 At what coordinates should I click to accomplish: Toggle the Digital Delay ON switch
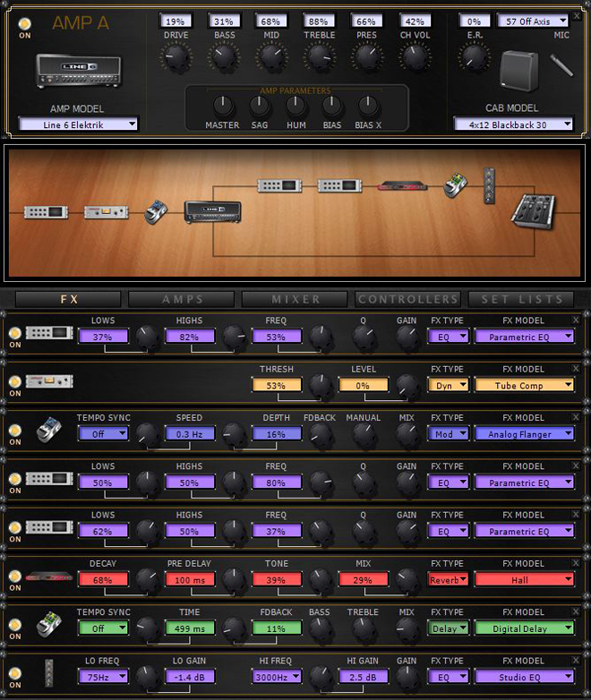14,625
